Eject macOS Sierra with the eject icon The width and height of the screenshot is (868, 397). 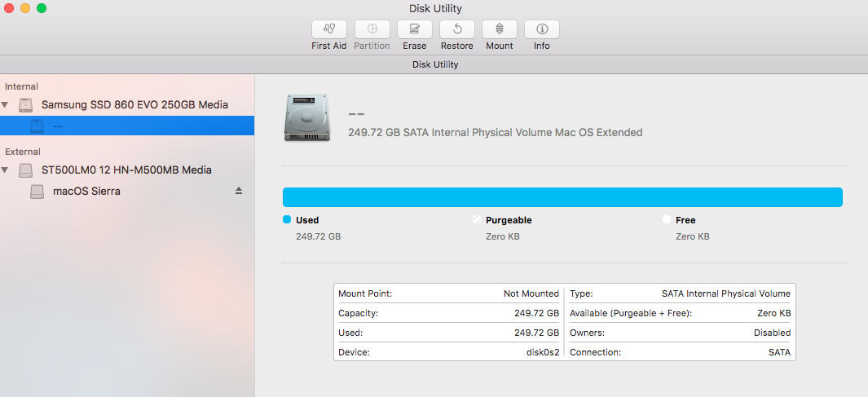(239, 191)
